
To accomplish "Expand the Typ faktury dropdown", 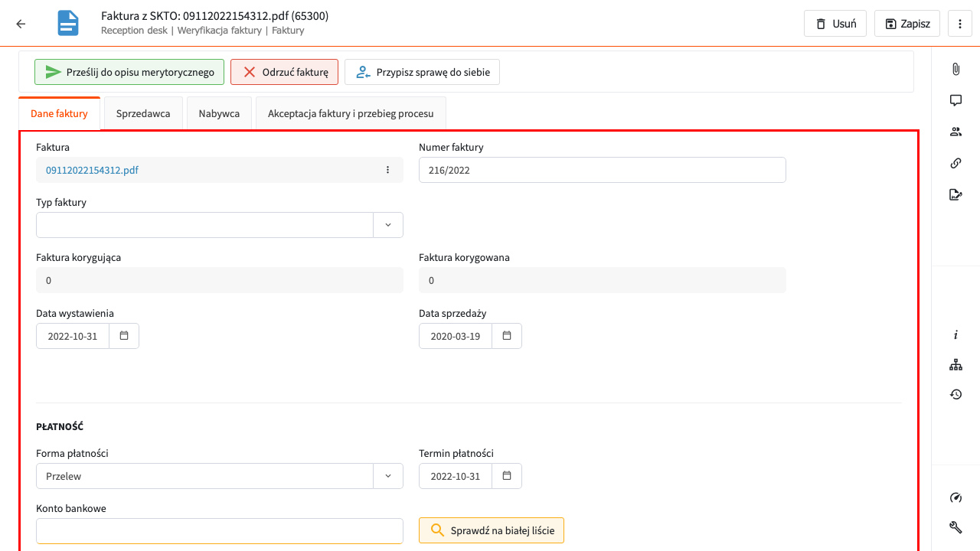I will (387, 225).
